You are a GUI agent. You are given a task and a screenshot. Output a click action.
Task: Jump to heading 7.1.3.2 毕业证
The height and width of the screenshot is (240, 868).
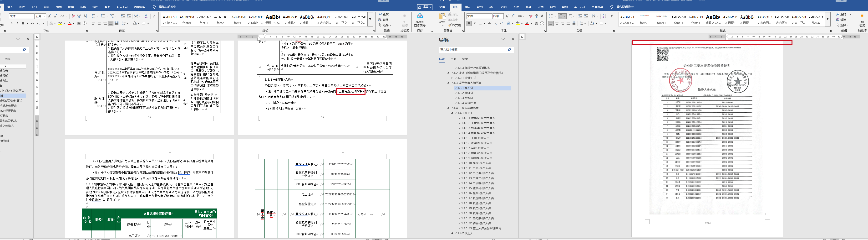(464, 93)
